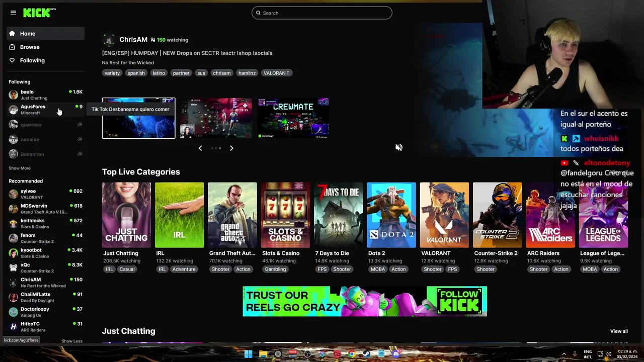644x362 pixels.
Task: Click in the Search field
Action: pyautogui.click(x=322, y=13)
